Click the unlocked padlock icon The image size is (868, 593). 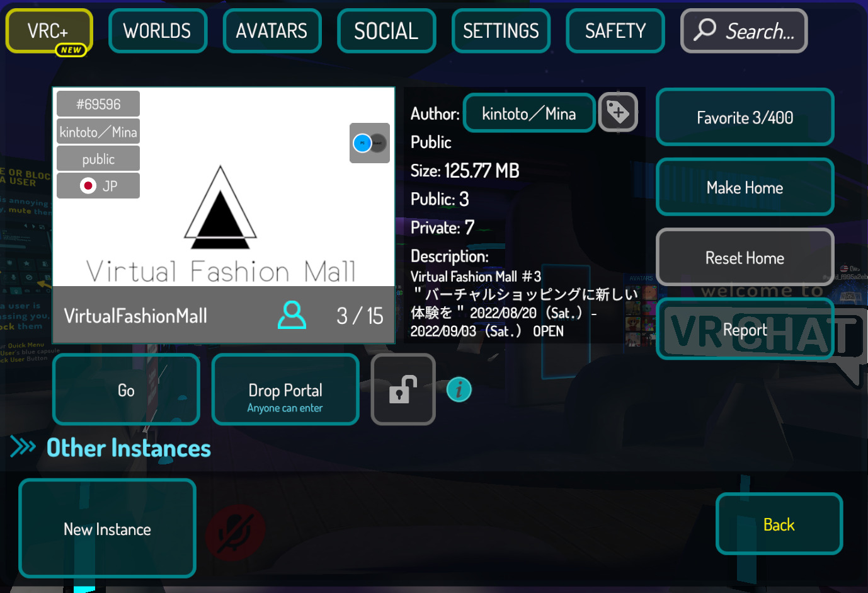tap(403, 389)
